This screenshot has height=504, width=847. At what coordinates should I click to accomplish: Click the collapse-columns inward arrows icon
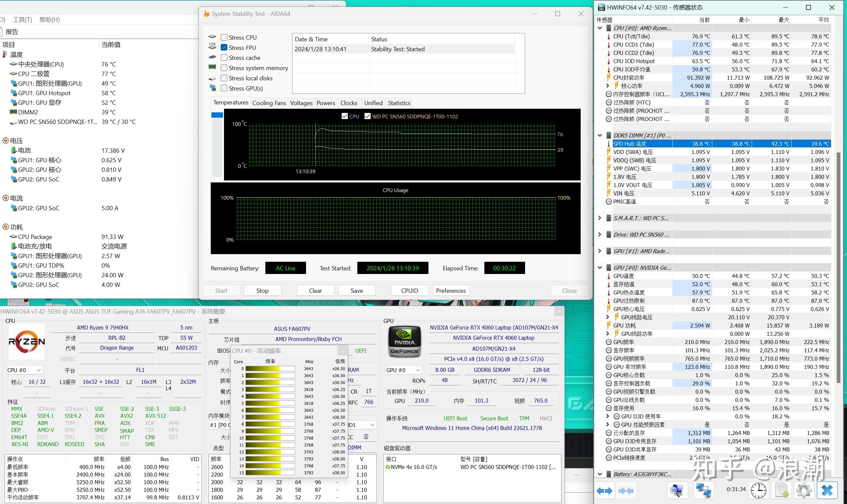626,490
